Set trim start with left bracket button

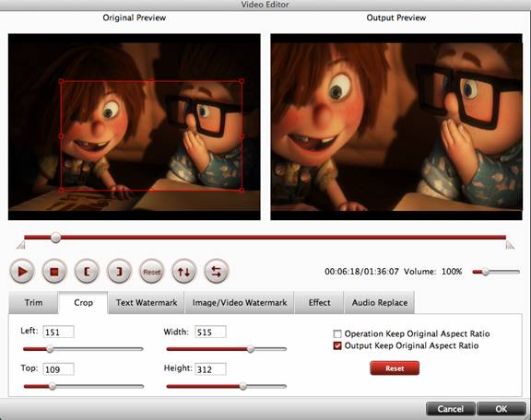87,271
